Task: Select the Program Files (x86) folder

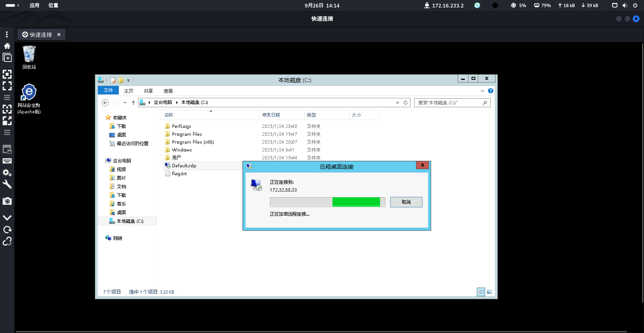Action: tap(193, 142)
